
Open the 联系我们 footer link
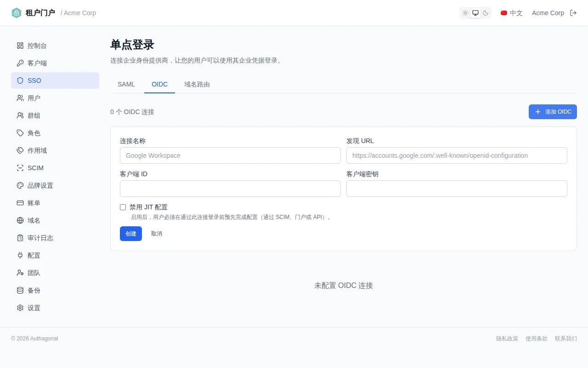566,339
